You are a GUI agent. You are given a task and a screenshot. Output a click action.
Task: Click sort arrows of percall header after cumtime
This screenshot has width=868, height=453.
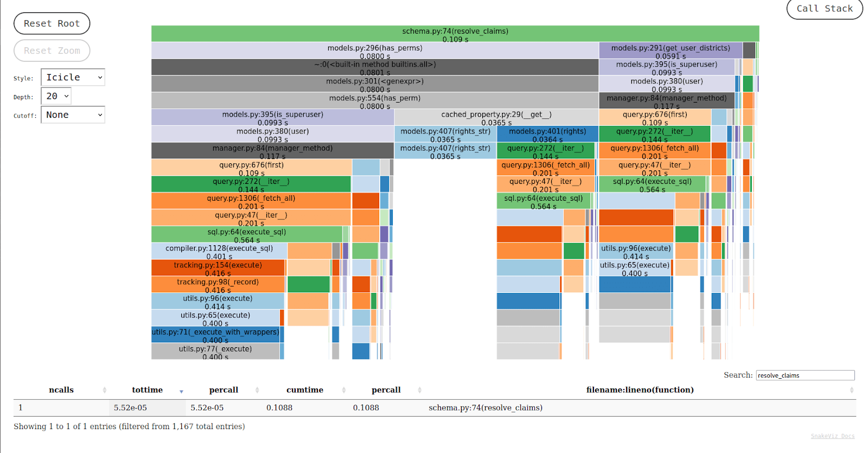419,390
